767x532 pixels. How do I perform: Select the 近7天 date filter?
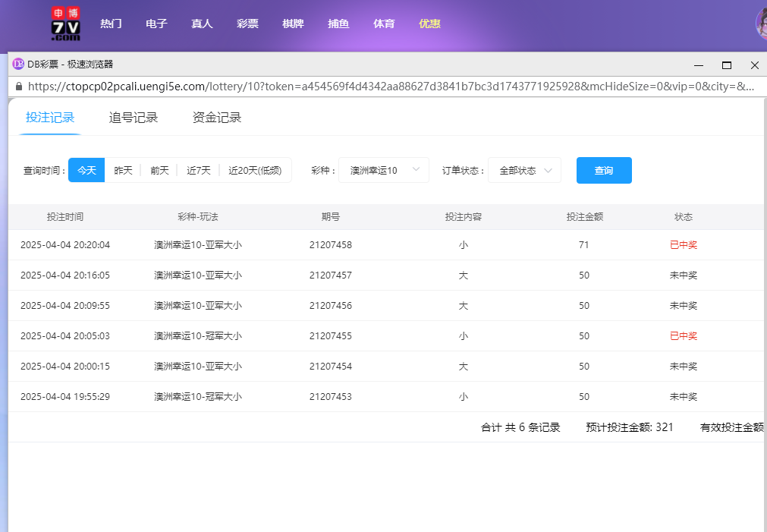pos(198,170)
